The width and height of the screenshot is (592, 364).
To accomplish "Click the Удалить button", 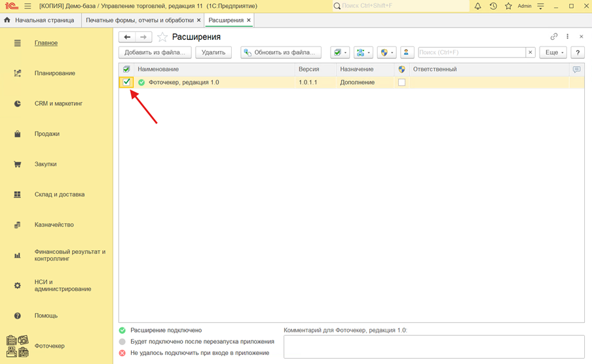I will pyautogui.click(x=213, y=52).
